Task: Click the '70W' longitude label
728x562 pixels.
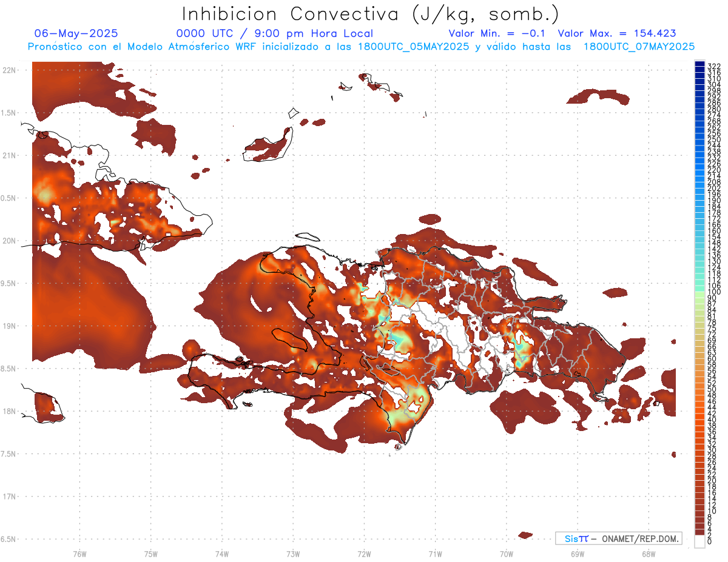Action: (x=507, y=553)
